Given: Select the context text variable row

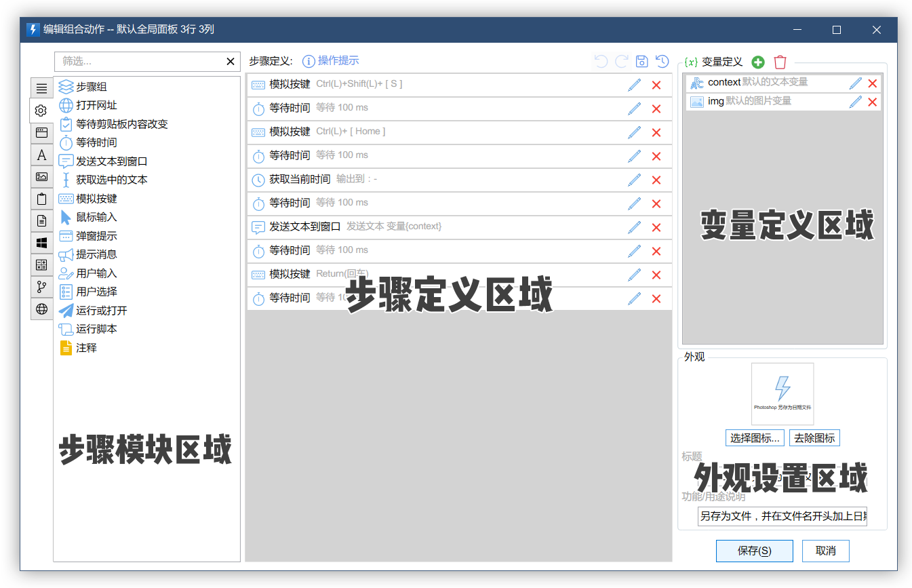Looking at the screenshot, I should (784, 83).
